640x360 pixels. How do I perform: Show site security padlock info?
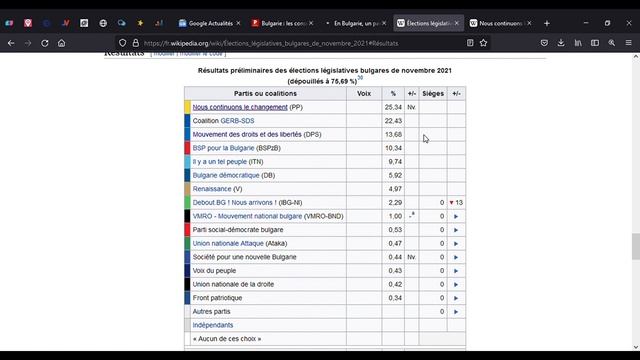tap(136, 43)
